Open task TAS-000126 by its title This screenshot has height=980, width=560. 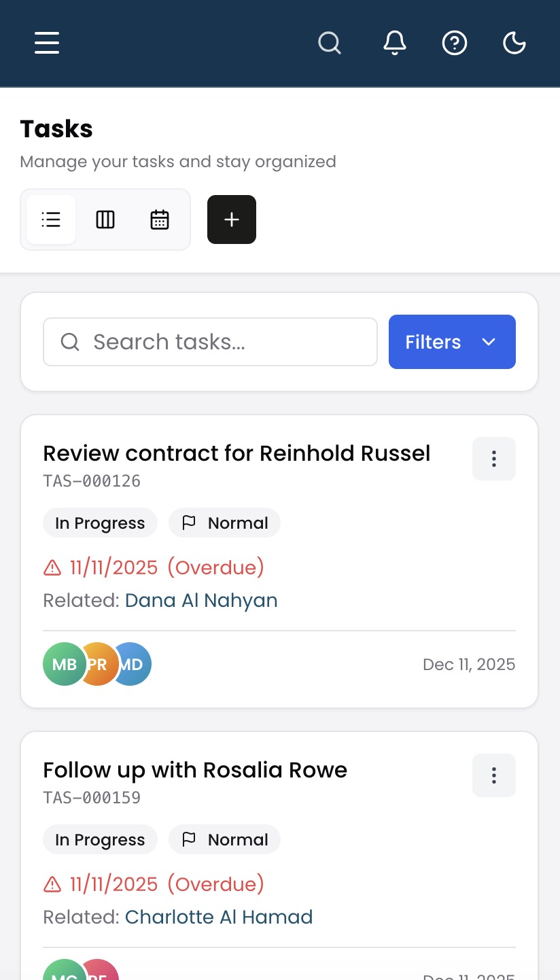[x=237, y=453]
